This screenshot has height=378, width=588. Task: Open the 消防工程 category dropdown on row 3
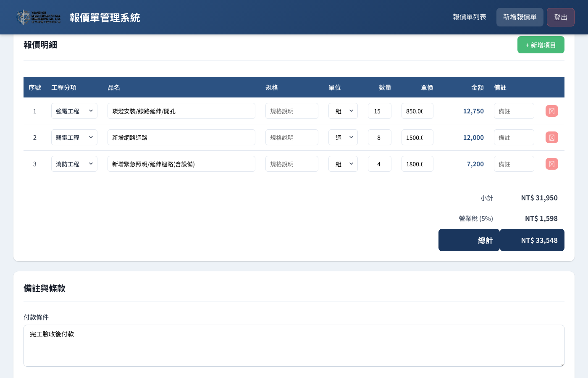(74, 164)
